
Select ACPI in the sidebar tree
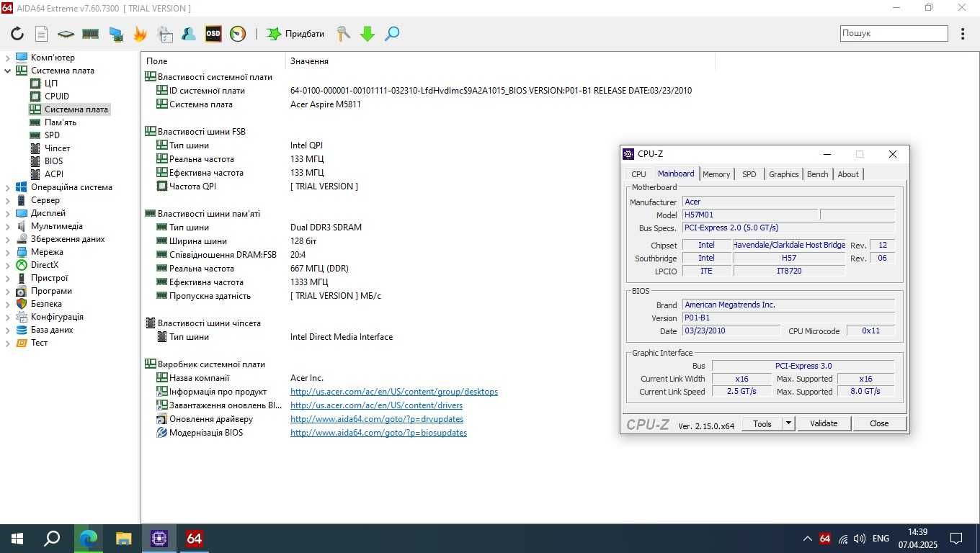point(53,174)
